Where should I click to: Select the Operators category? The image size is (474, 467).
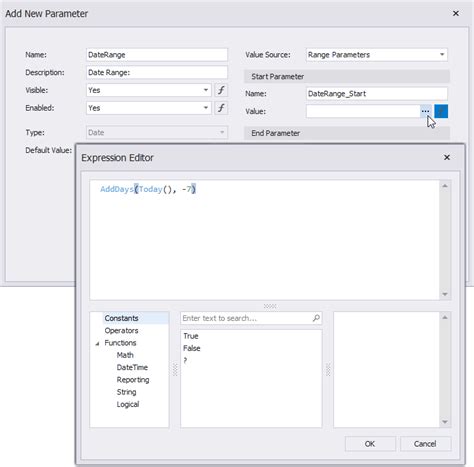[121, 331]
